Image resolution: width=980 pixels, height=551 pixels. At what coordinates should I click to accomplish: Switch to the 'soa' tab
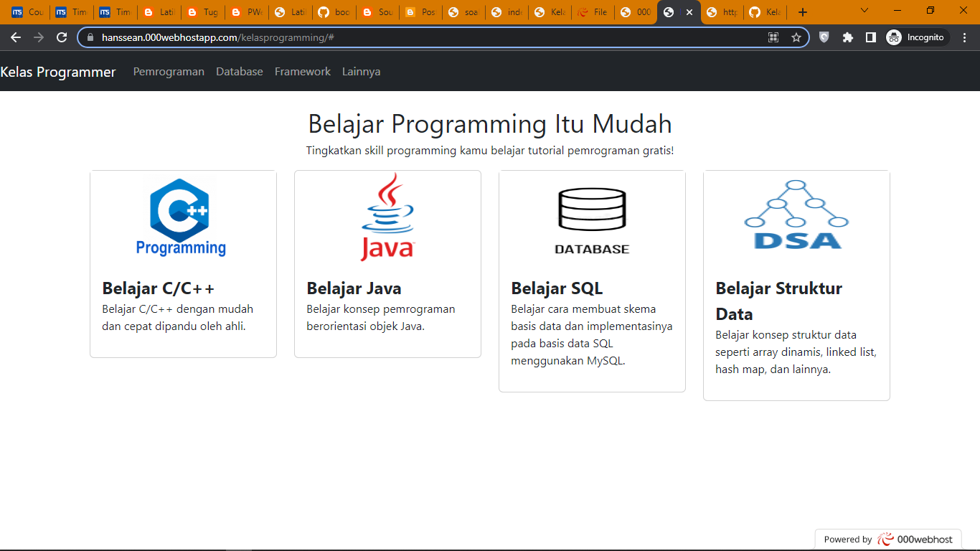coord(463,12)
